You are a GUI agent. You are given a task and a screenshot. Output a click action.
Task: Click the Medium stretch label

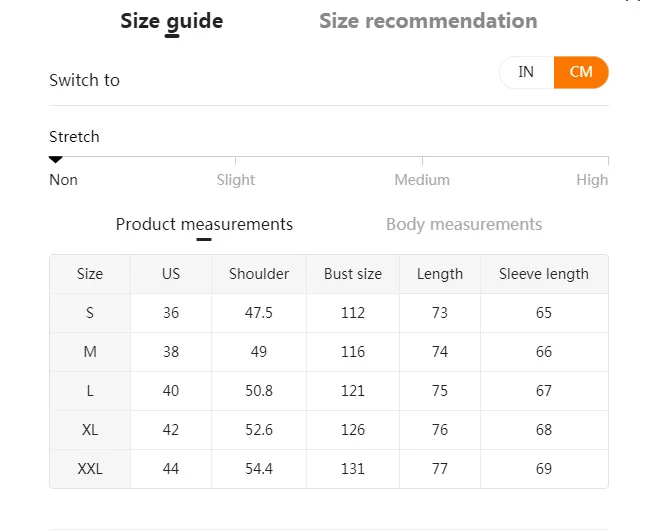[x=422, y=180]
